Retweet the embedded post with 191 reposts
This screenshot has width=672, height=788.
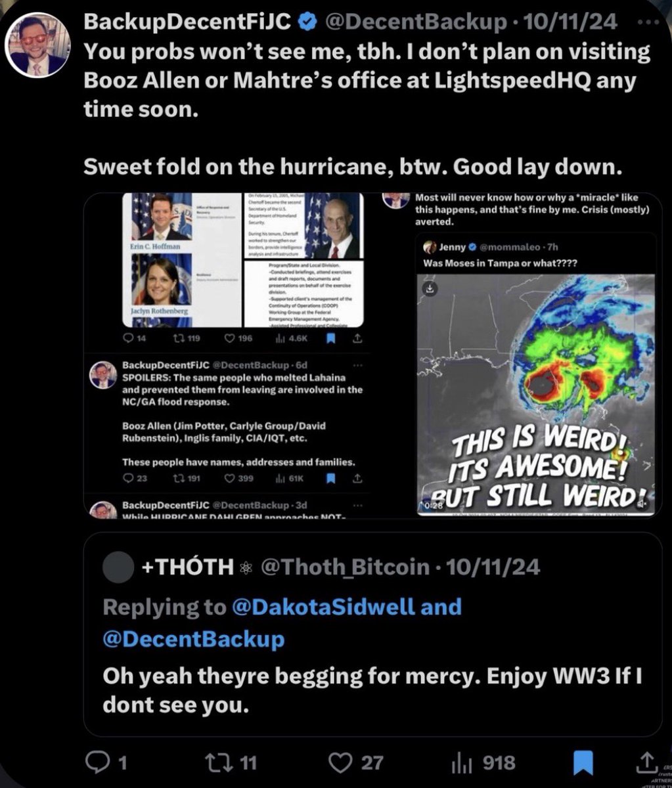click(187, 478)
